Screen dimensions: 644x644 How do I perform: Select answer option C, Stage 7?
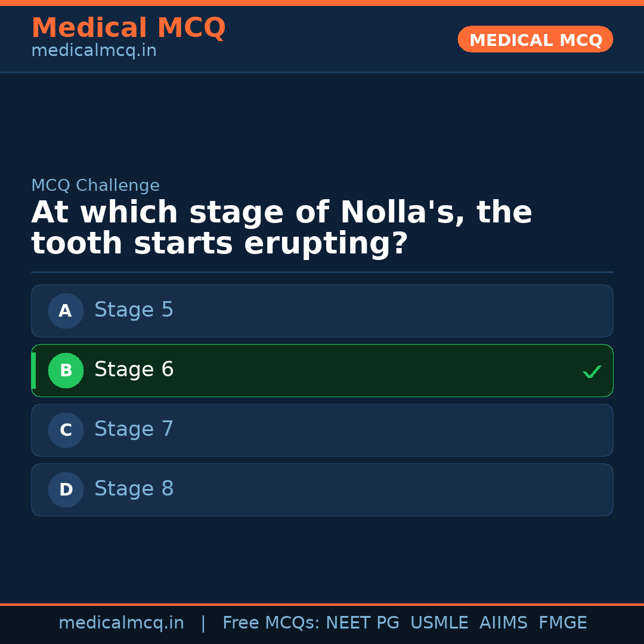(x=322, y=430)
